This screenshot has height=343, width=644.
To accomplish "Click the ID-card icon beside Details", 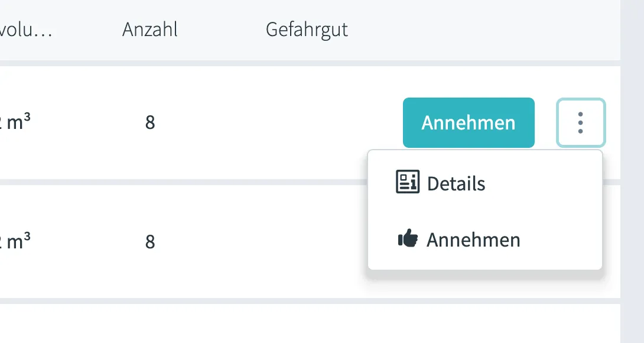I will click(406, 183).
